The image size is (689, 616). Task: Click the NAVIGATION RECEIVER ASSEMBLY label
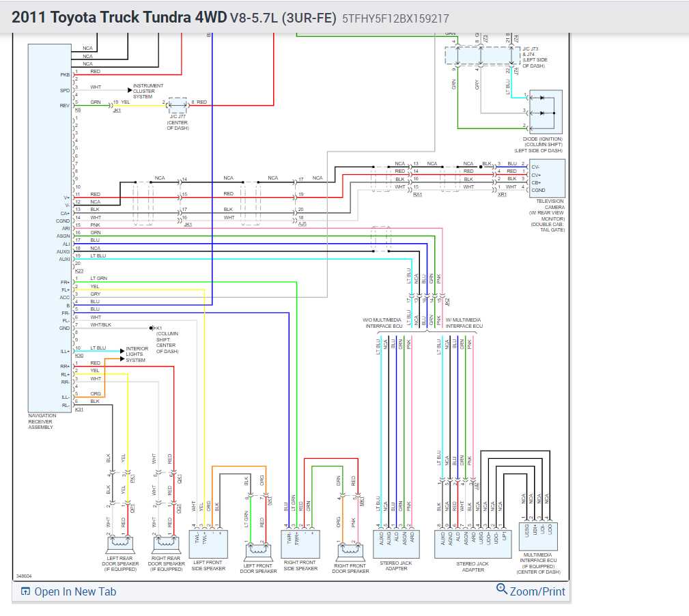[42, 421]
